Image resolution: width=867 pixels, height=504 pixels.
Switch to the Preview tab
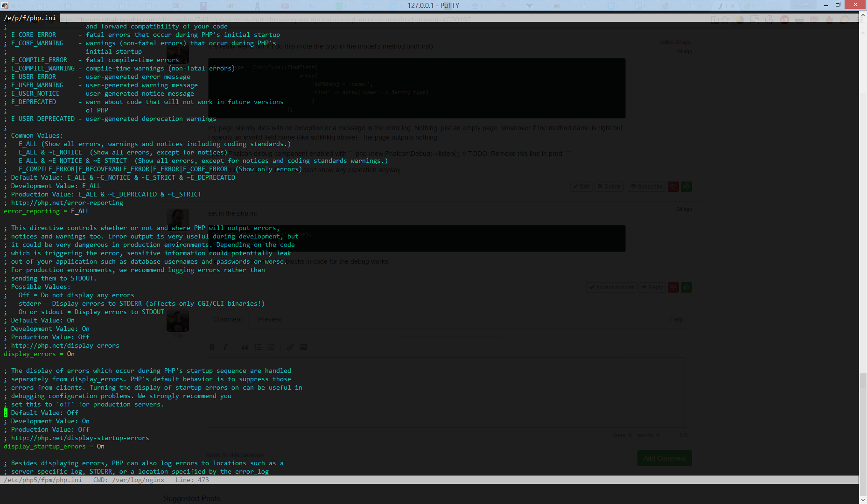pos(269,319)
